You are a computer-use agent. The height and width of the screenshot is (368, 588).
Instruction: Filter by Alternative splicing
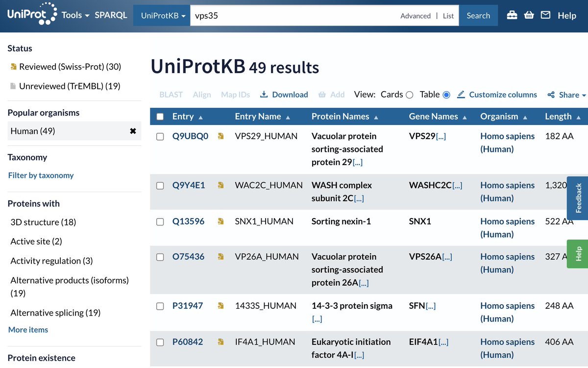point(55,313)
